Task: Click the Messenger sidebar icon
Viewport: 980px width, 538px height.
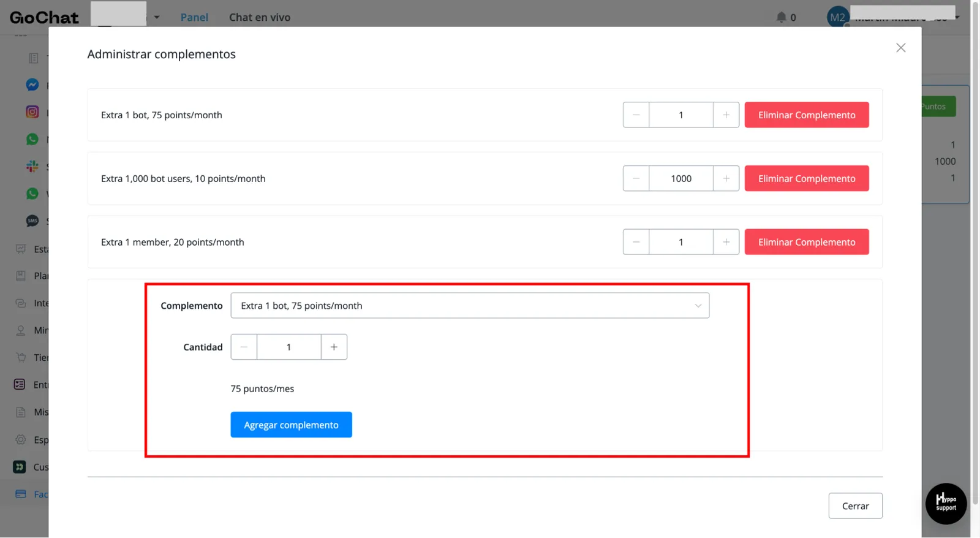Action: point(32,85)
